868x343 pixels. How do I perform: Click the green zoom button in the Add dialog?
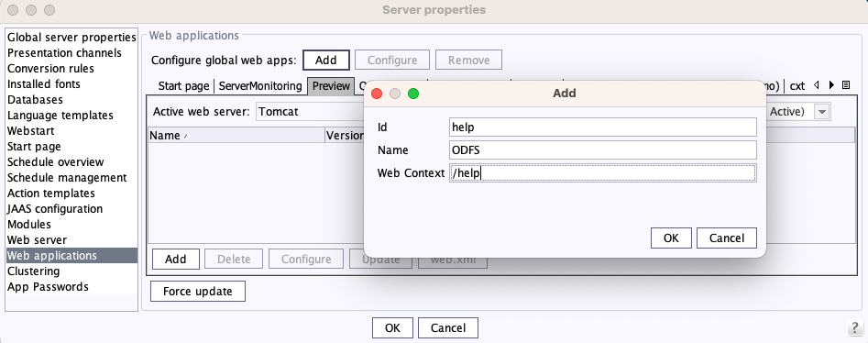413,94
